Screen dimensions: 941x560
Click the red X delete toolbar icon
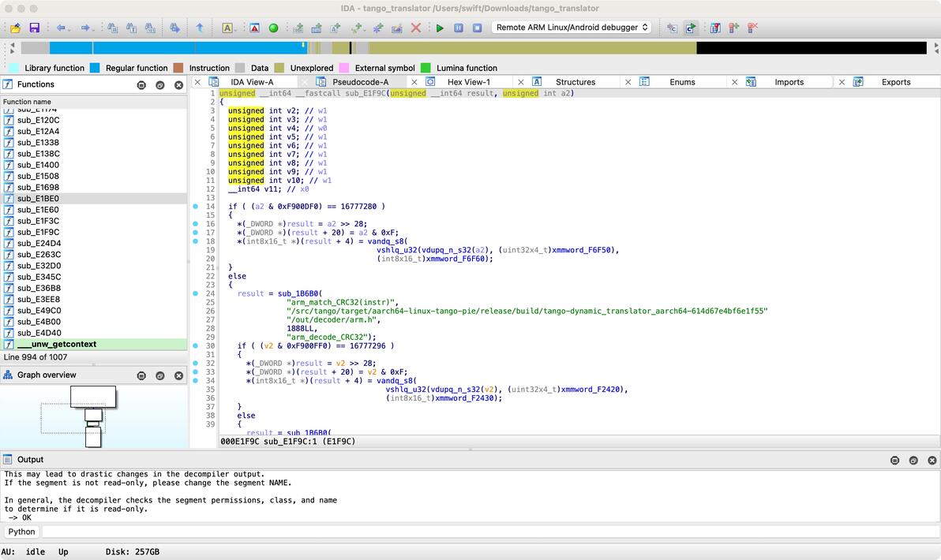tap(416, 28)
